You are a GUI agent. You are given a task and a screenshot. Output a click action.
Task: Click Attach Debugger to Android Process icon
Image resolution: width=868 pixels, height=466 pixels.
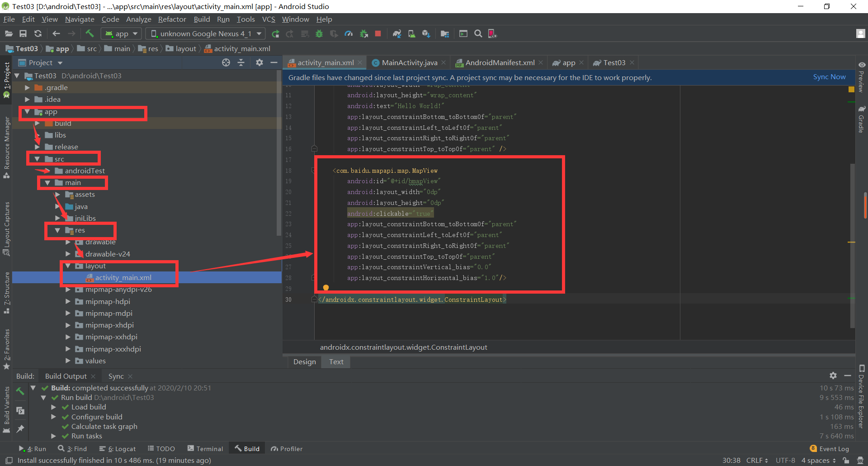pyautogui.click(x=363, y=33)
